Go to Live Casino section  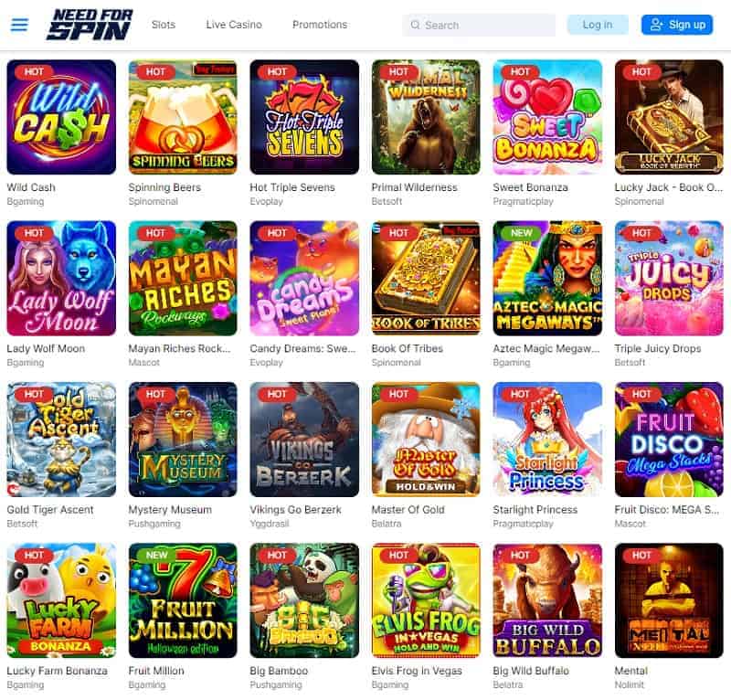pyautogui.click(x=234, y=25)
